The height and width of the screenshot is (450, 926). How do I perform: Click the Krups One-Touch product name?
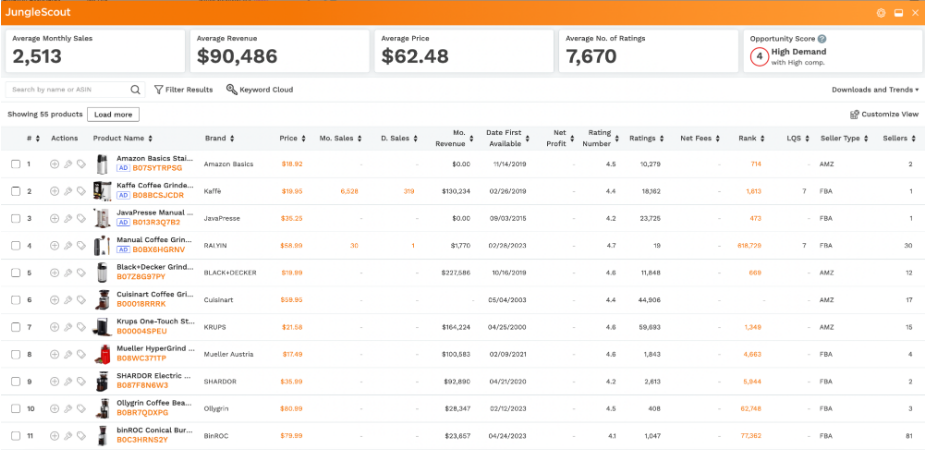coord(155,321)
